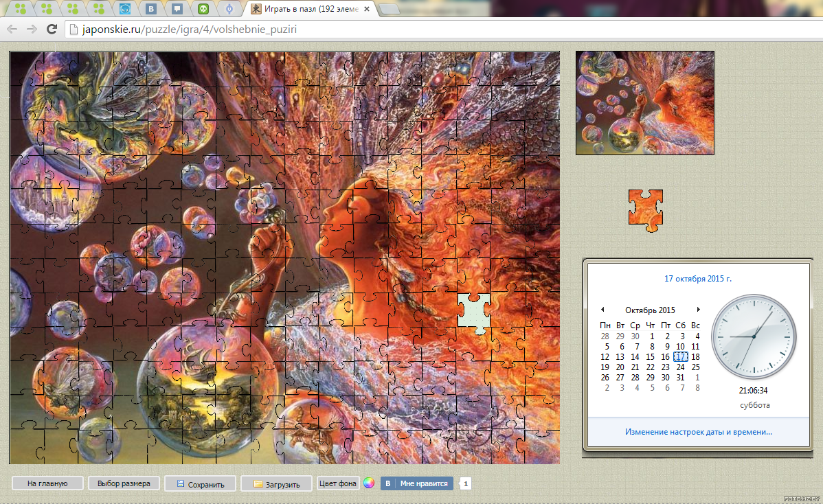Click the blue floppy disk save icon
This screenshot has width=823, height=504.
point(180,483)
